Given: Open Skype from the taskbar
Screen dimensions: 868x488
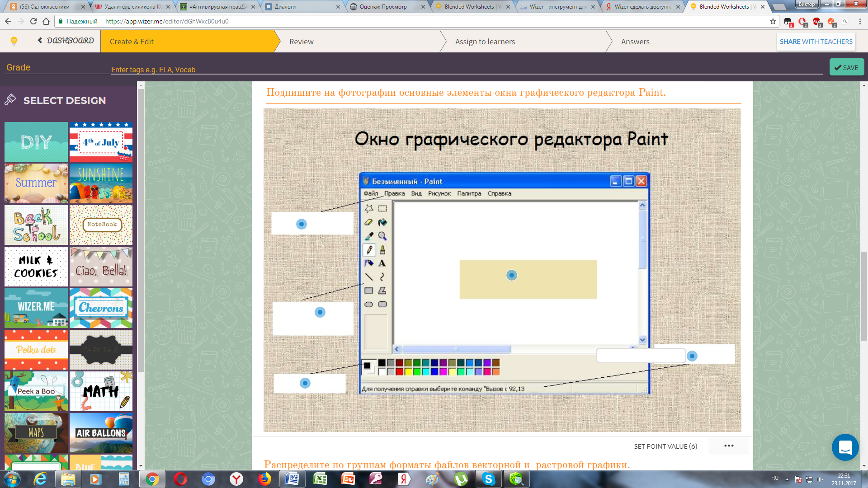Looking at the screenshot, I should 489,479.
